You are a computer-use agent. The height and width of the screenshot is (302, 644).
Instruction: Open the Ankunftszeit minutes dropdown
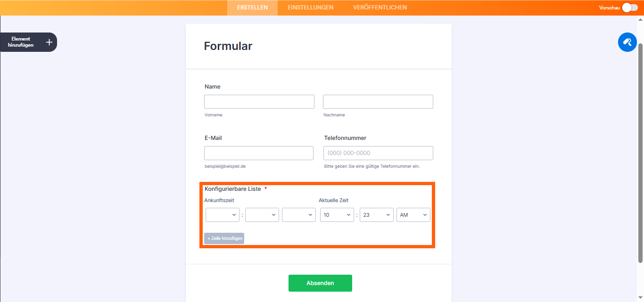pyautogui.click(x=262, y=215)
